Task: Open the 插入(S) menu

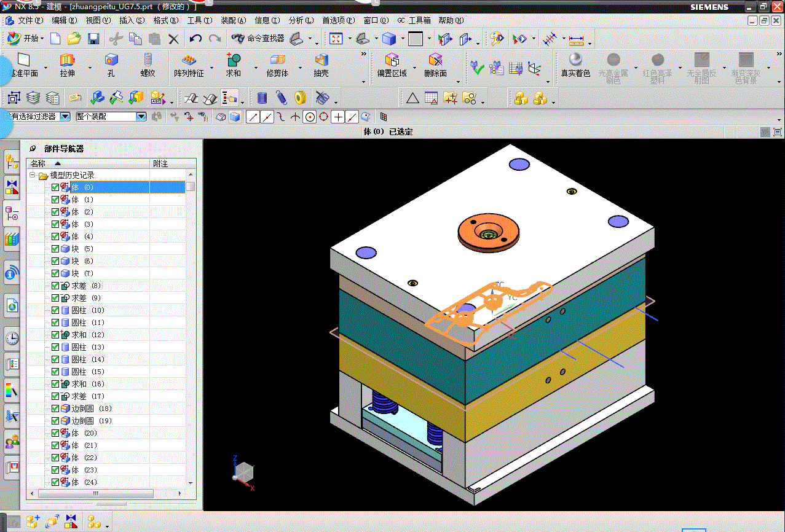Action: tap(132, 20)
